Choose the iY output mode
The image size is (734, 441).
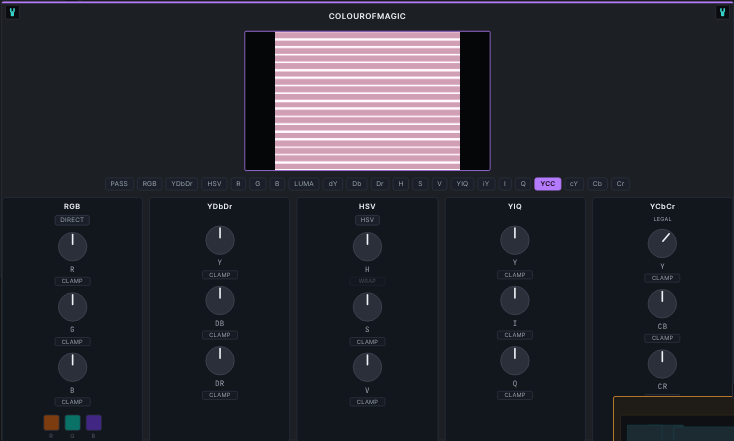[x=486, y=184]
